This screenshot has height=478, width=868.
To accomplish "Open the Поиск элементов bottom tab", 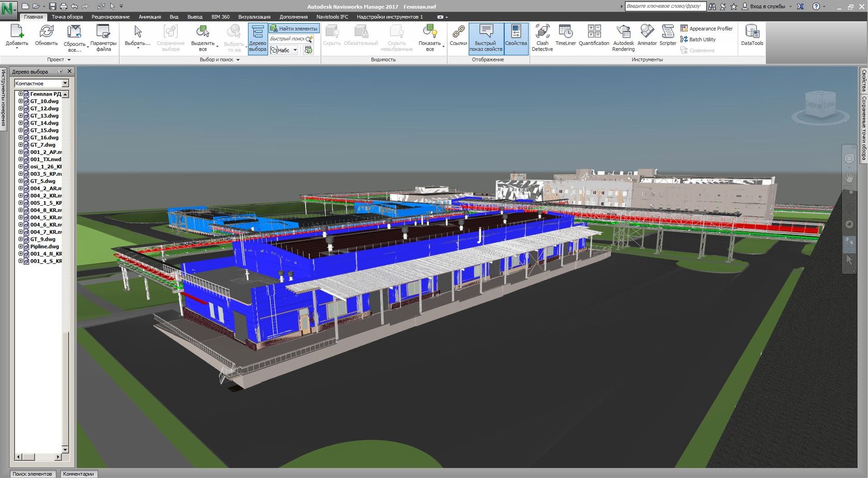I will pyautogui.click(x=32, y=474).
